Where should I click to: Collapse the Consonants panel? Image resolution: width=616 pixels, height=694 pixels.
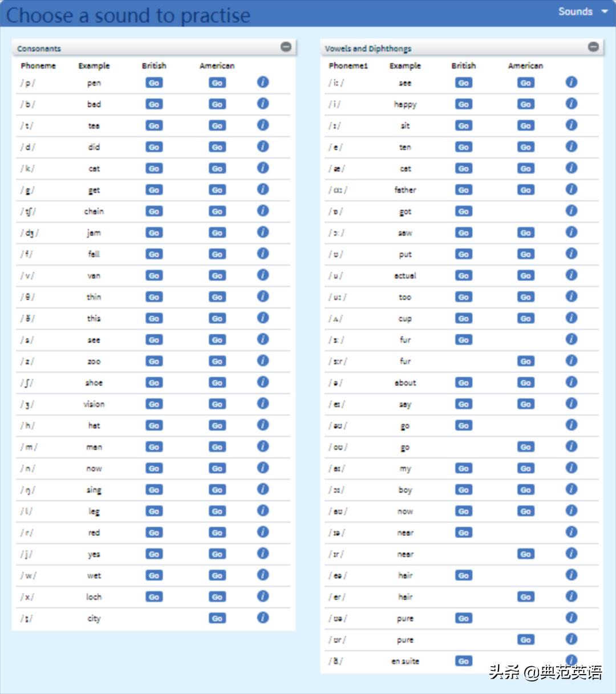pos(286,47)
